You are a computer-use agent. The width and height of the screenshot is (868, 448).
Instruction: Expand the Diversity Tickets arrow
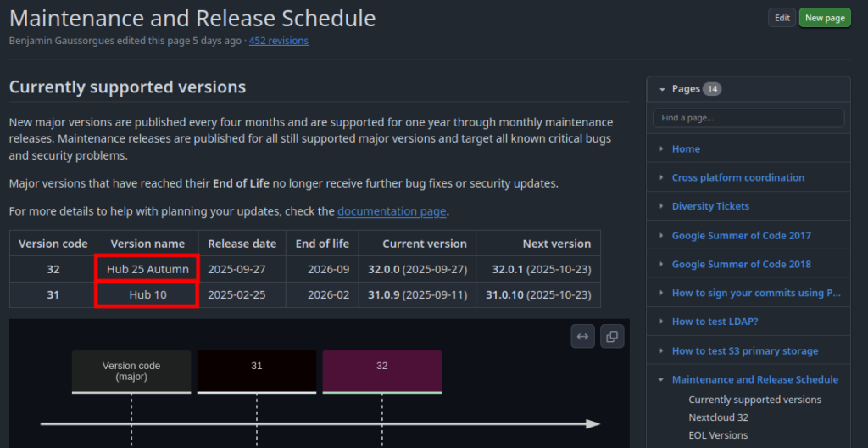pyautogui.click(x=661, y=207)
